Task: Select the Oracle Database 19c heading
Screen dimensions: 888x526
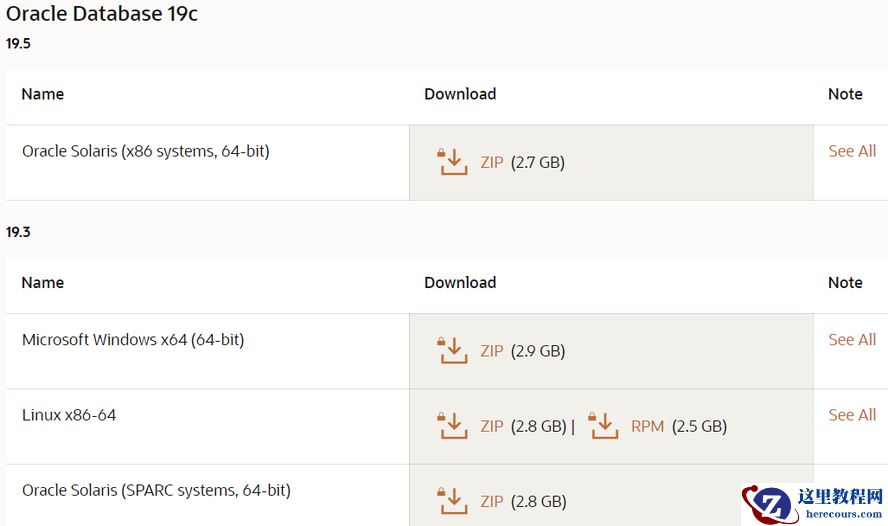Action: [x=102, y=14]
